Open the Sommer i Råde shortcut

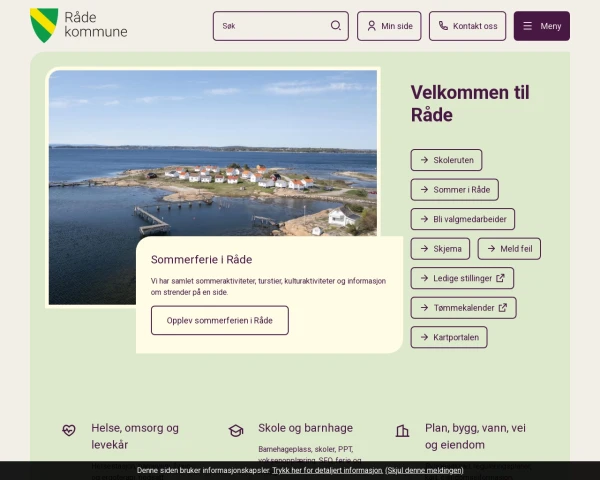pos(455,189)
